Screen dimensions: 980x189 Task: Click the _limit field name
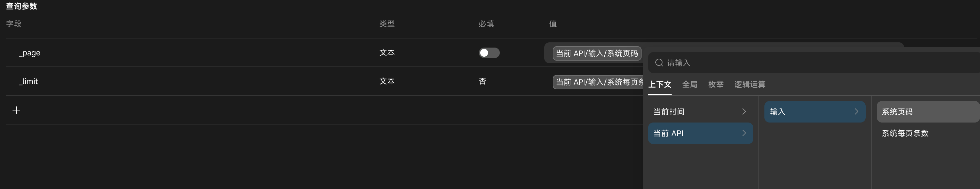(28, 81)
